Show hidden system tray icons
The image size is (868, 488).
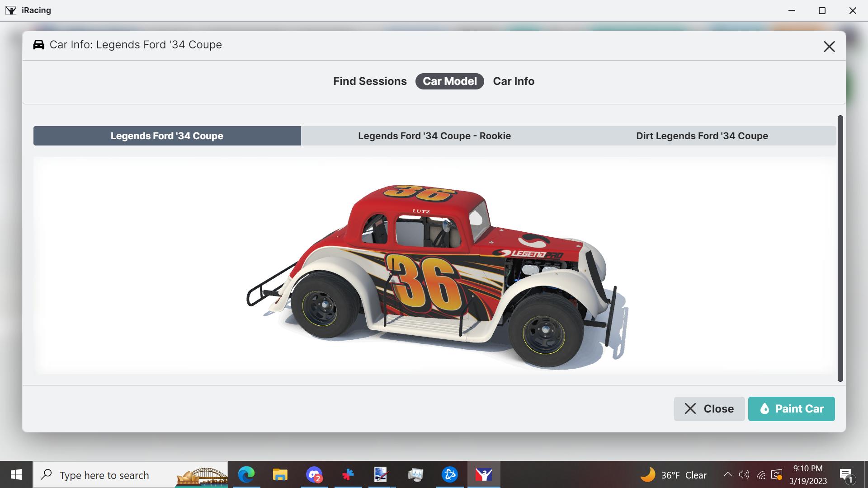727,474
